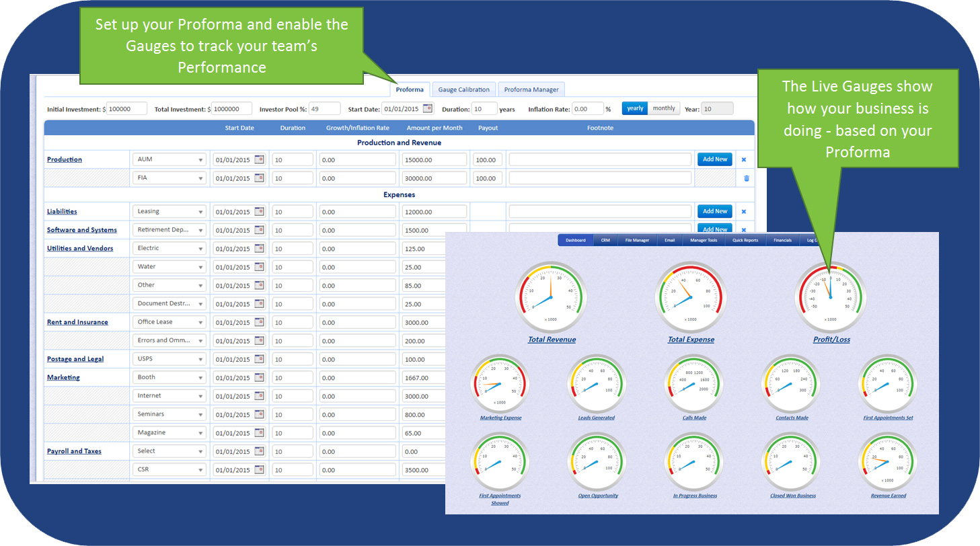Screen dimensions: 980x546
Task: Click Add New in the Liabilities row
Action: (x=715, y=211)
